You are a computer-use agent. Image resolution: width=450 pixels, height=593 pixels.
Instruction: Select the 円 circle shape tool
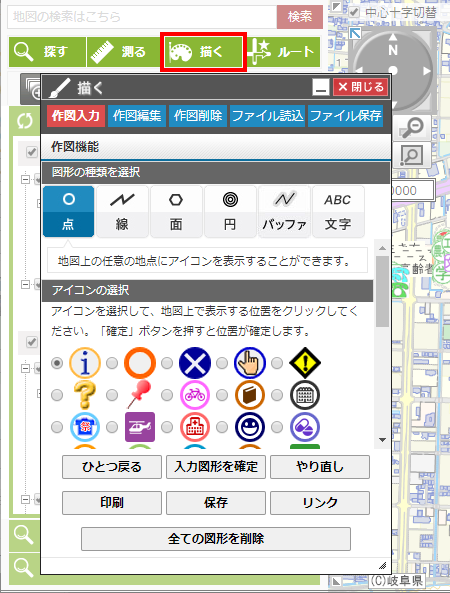click(x=230, y=211)
